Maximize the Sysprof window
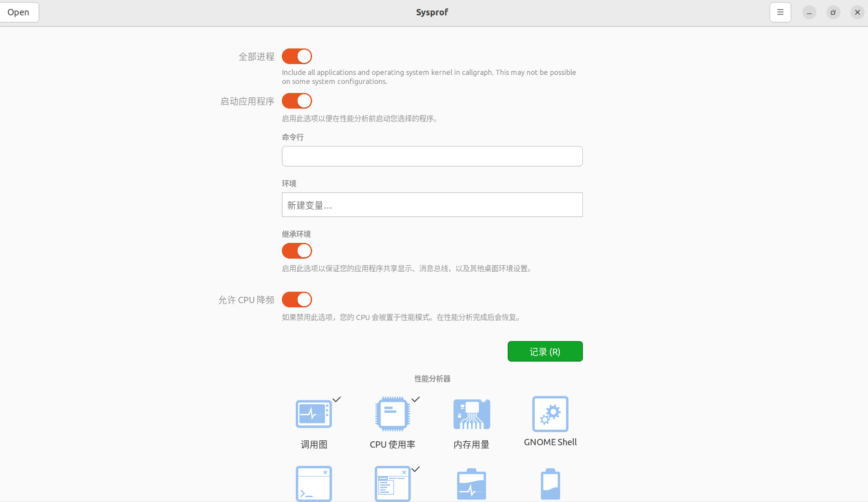The width and height of the screenshot is (868, 502). pyautogui.click(x=833, y=13)
